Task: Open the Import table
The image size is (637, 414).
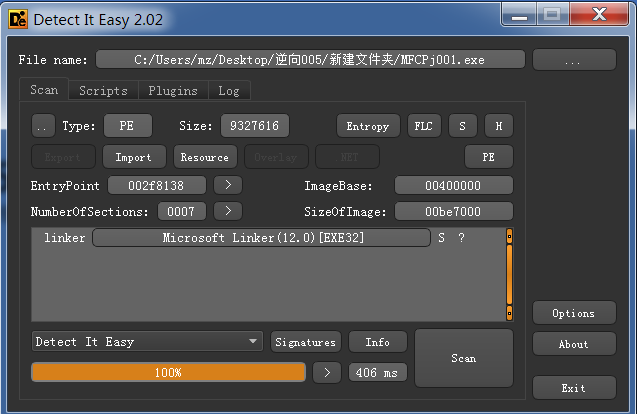Action: coord(134,157)
